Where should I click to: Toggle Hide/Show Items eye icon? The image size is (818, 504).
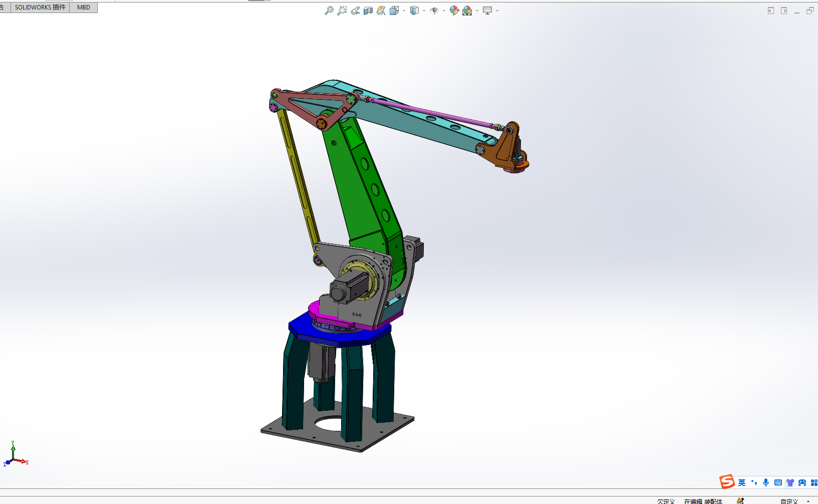click(x=434, y=11)
